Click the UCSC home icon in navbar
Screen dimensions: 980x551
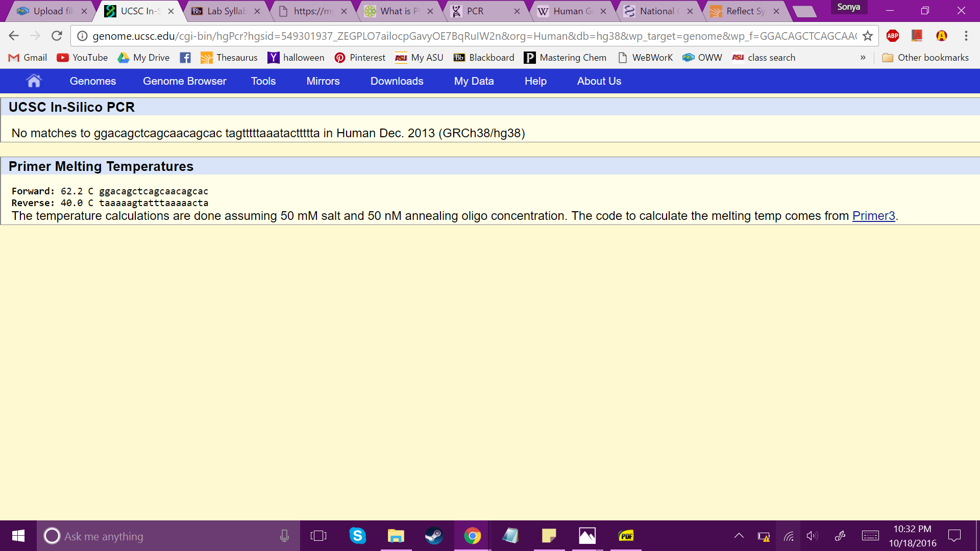[x=34, y=81]
